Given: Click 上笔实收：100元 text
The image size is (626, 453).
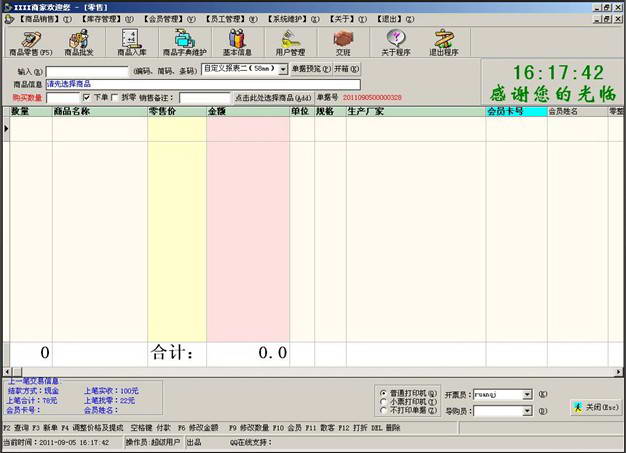Looking at the screenshot, I should point(111,391).
